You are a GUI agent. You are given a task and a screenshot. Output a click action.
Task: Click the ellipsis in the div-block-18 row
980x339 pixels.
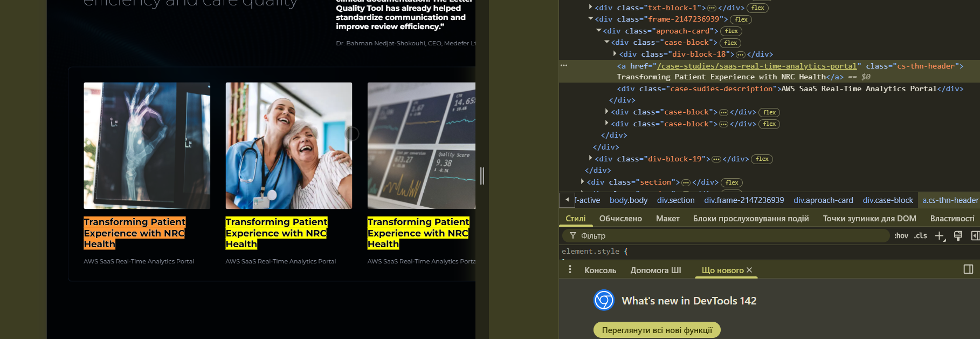[x=740, y=55]
